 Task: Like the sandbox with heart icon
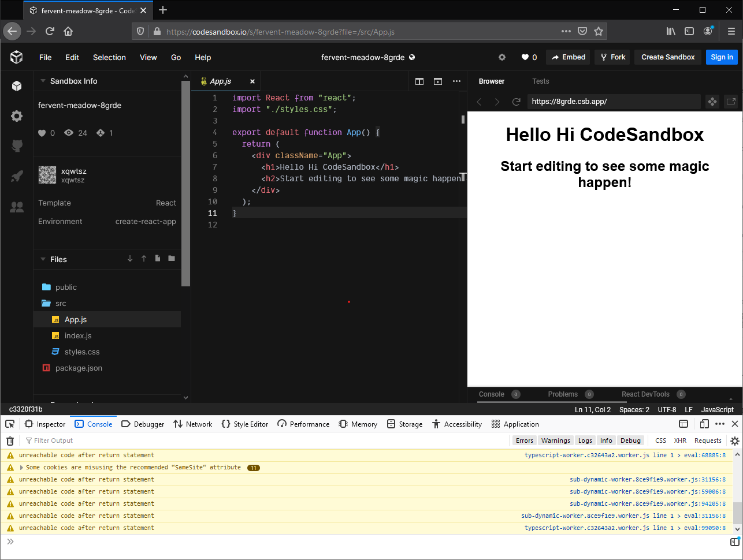pos(529,57)
